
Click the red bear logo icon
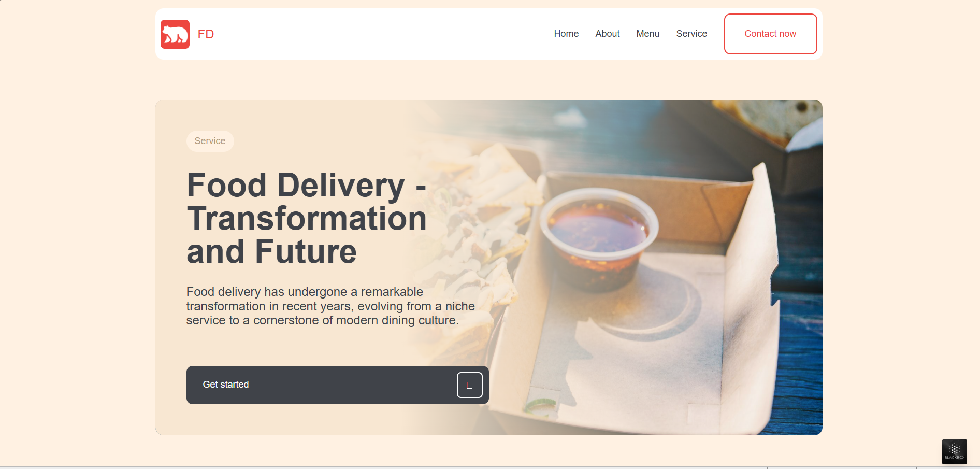pos(175,34)
